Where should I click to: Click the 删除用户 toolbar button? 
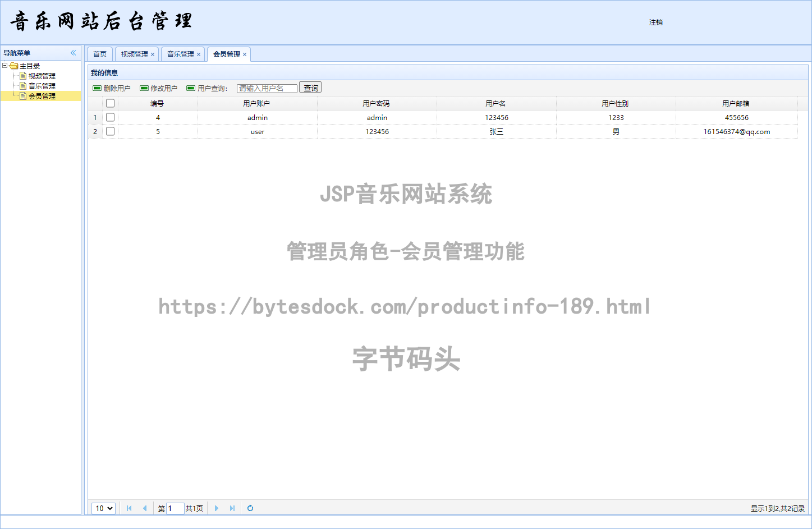coord(112,88)
